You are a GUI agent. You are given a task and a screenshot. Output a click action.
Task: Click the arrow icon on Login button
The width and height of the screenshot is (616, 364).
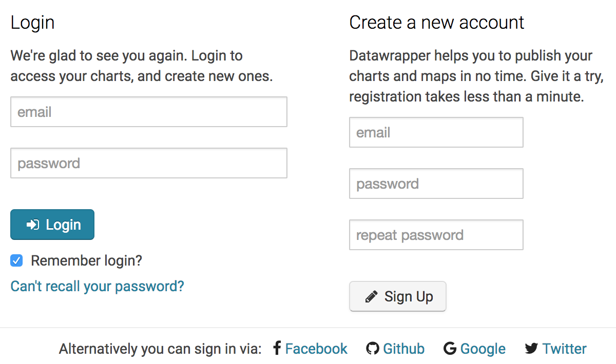coord(33,225)
